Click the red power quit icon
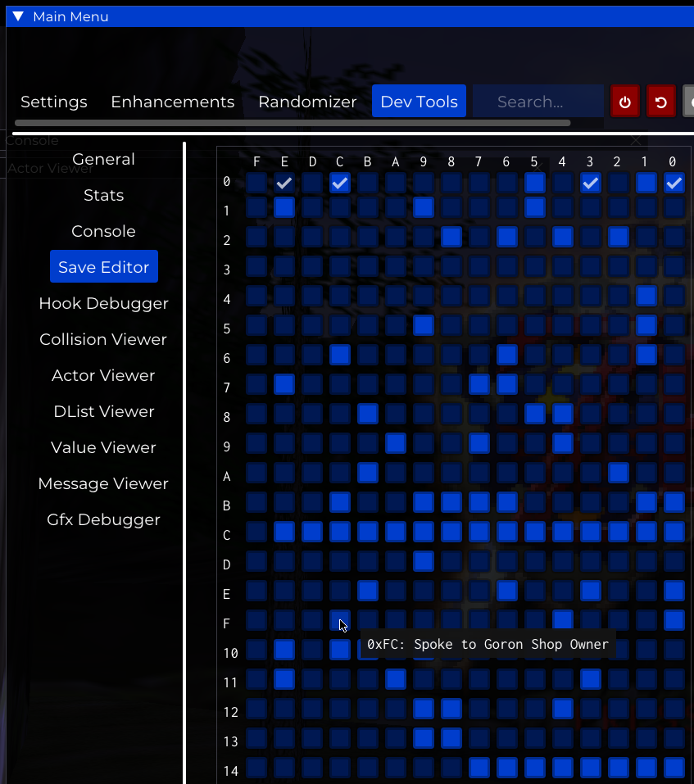This screenshot has width=694, height=784. (625, 102)
